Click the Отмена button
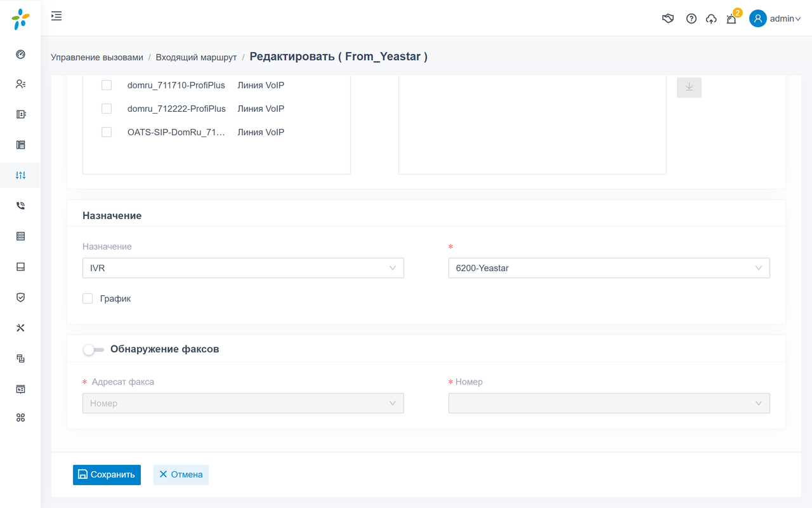Viewport: 812px width, 508px height. (181, 474)
